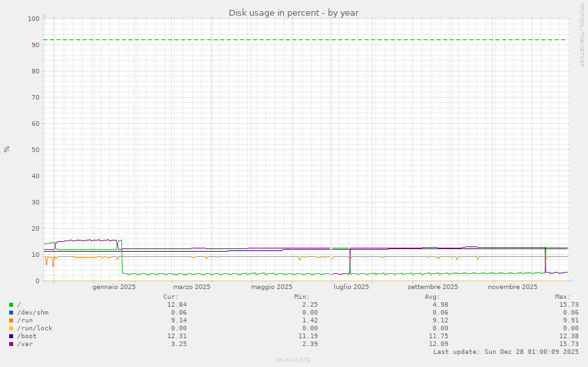This screenshot has width=588, height=367.
Task: Select the '/boot' legend label
Action: [x=27, y=336]
